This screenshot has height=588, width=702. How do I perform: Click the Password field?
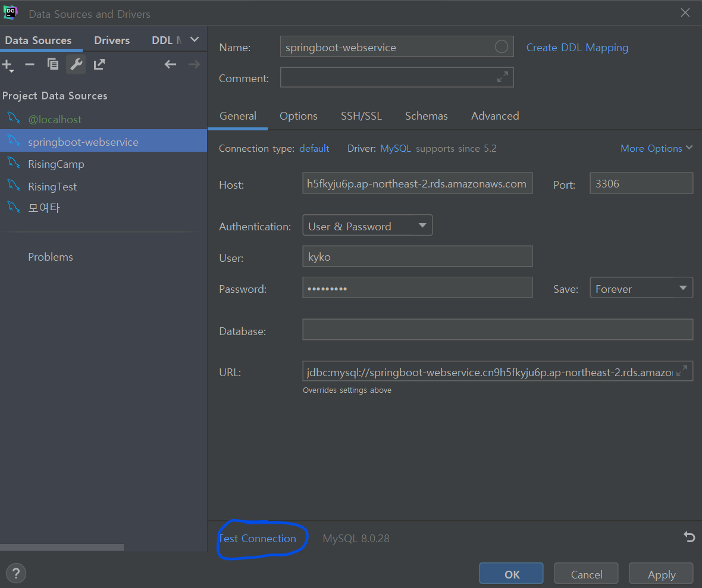pyautogui.click(x=417, y=287)
